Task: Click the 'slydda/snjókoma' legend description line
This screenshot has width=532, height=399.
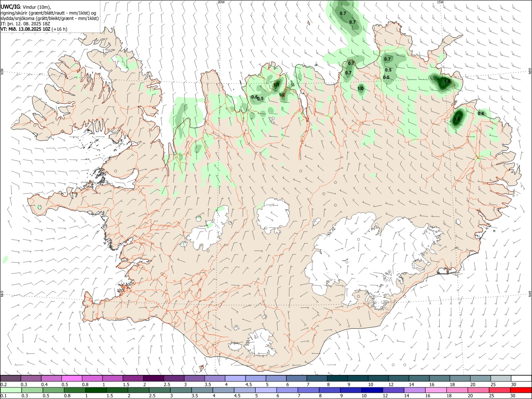Action: coord(49,18)
